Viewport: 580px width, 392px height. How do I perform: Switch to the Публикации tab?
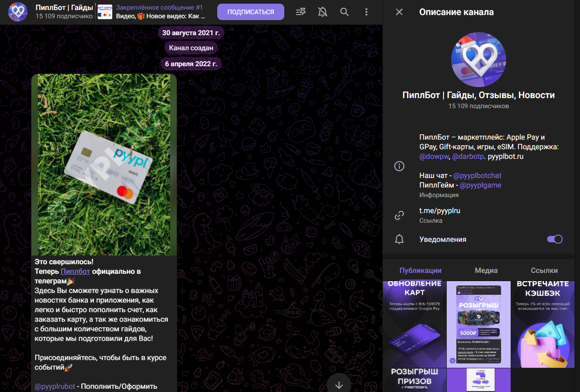pyautogui.click(x=420, y=270)
